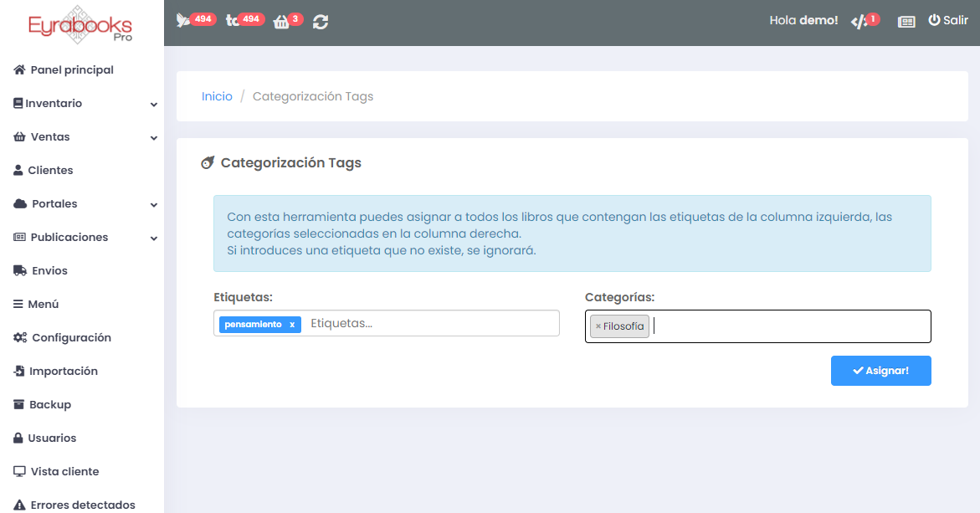Expand the Ventas sidebar submenu
980x513 pixels.
pyautogui.click(x=82, y=137)
